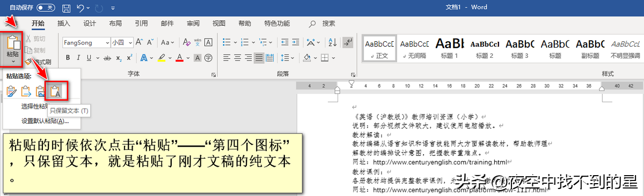
Task: Click the Multilevel List icon
Action: point(262,42)
